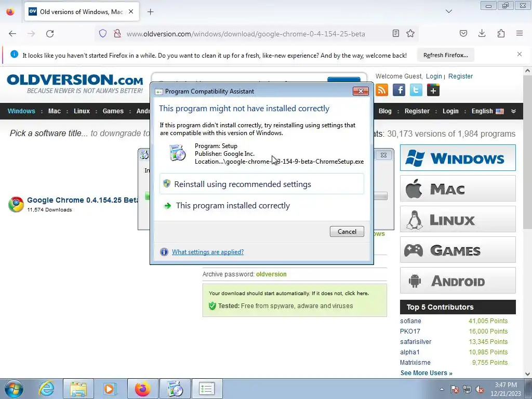Open Windows Explorer folder on taskbar
This screenshot has height=399, width=532.
click(78, 389)
